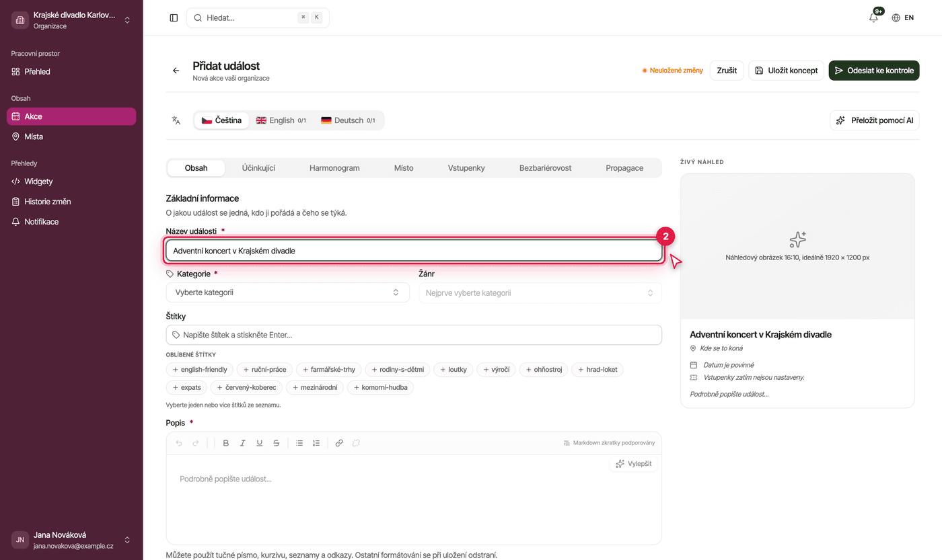Viewport: 942px width, 560px height.
Task: Click the translate languages icon
Action: (x=176, y=120)
